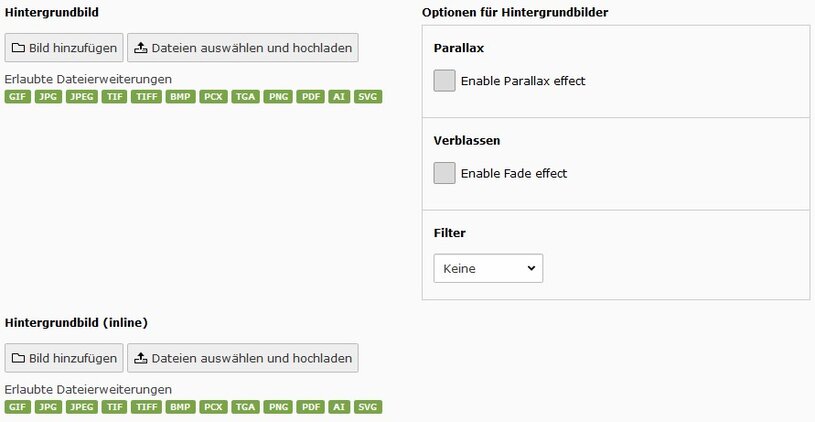
Task: Click upload icon in inline Dateien hochladen button
Action: tap(141, 358)
